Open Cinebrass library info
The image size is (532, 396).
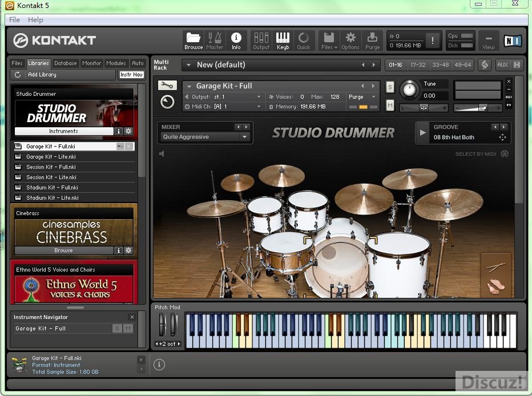coord(118,250)
